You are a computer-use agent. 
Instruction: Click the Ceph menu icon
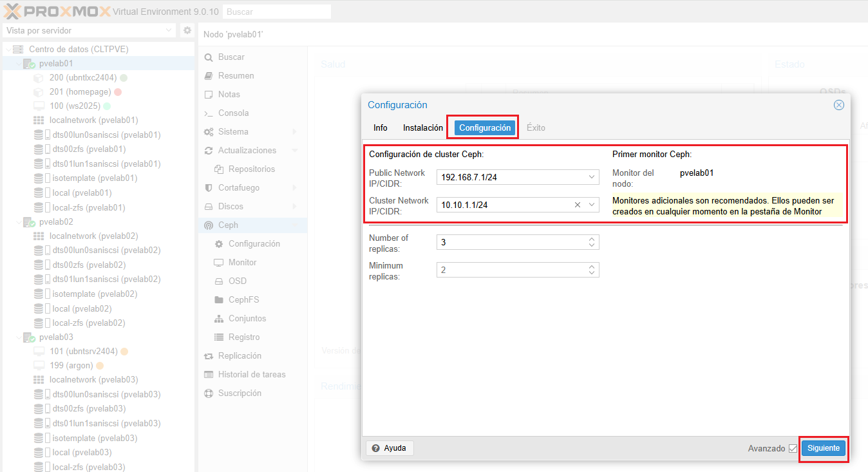pyautogui.click(x=209, y=225)
